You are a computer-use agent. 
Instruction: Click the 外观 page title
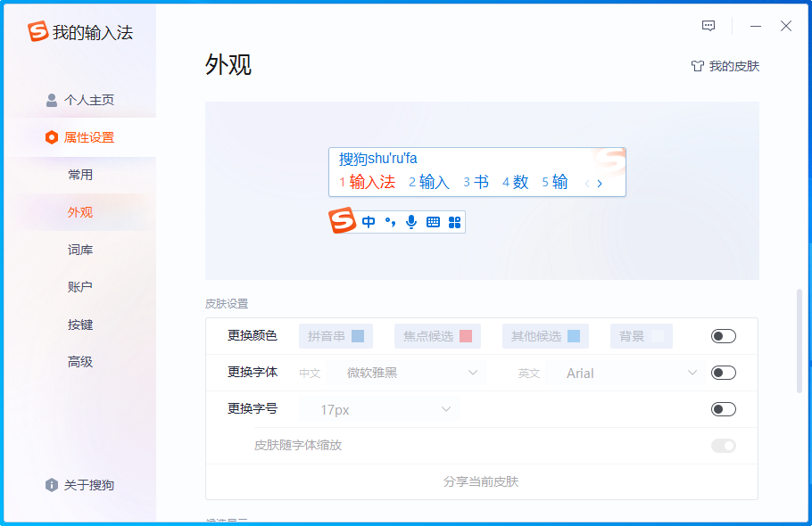click(x=228, y=65)
